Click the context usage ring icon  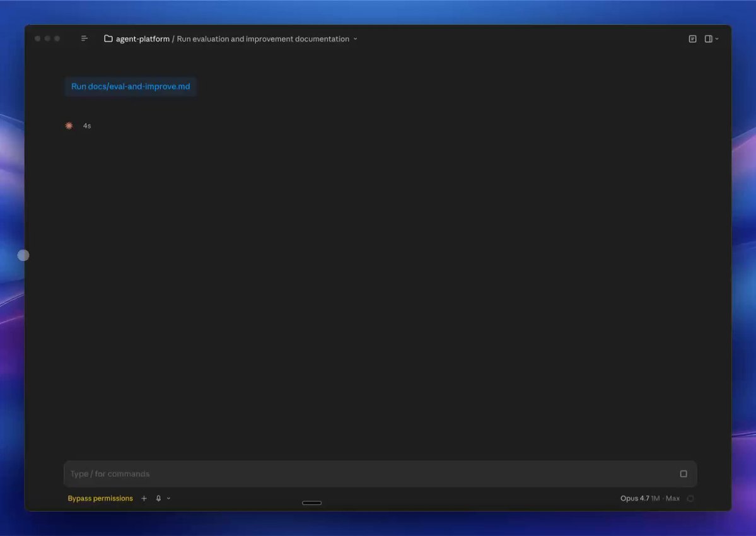[x=690, y=498]
